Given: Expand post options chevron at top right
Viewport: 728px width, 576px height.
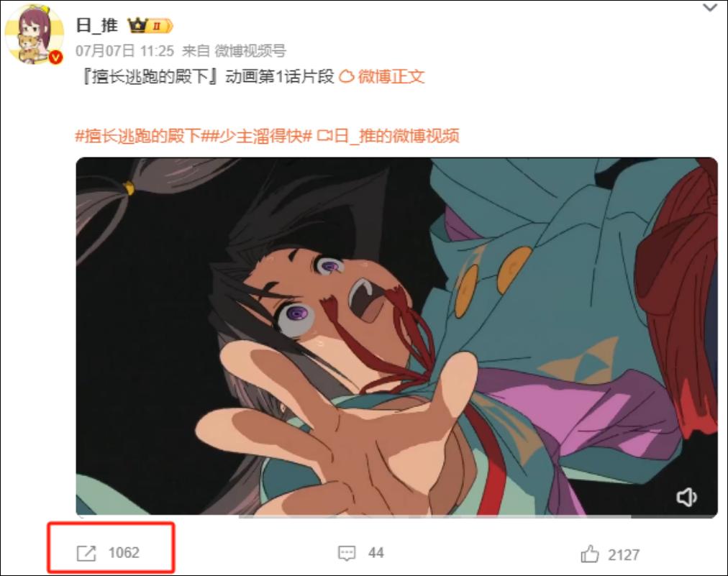Looking at the screenshot, I should pos(710,8).
